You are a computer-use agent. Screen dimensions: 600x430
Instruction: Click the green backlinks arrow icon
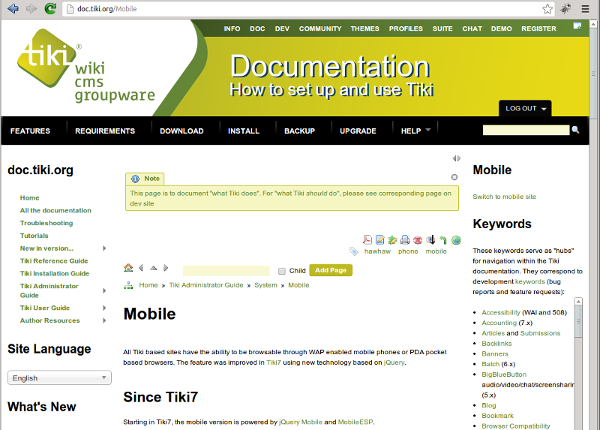click(x=443, y=240)
